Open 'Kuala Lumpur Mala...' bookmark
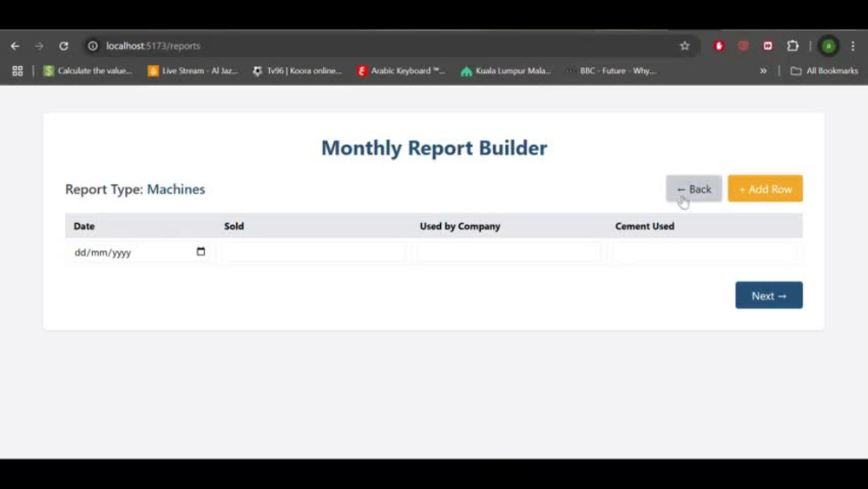The height and width of the screenshot is (489, 868). (507, 71)
